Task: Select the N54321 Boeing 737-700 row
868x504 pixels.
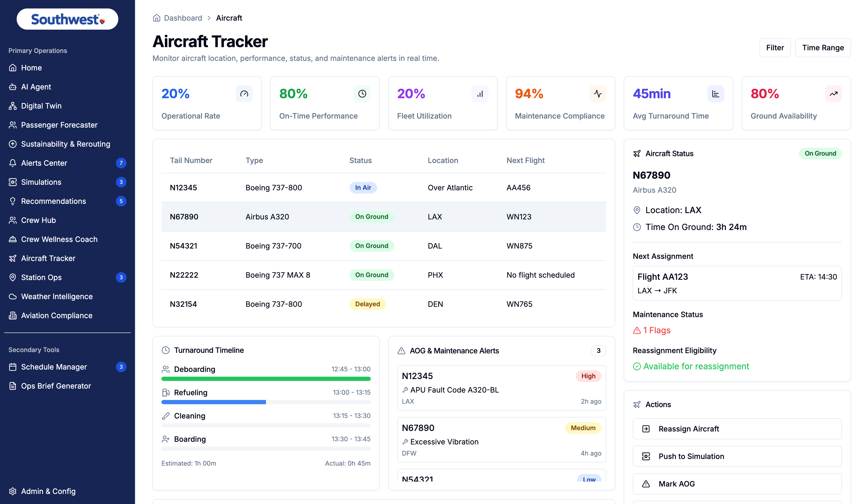Action: 384,246
